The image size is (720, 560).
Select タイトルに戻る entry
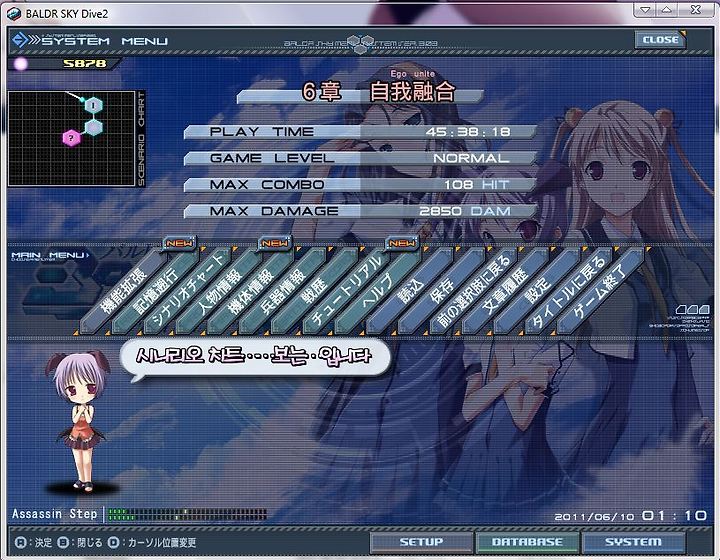[x=567, y=292]
